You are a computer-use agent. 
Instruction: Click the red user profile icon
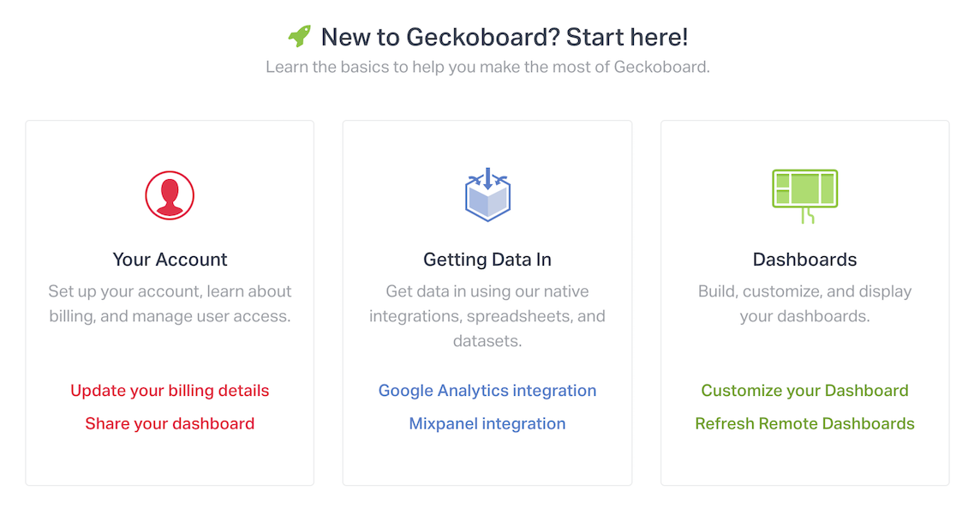pyautogui.click(x=170, y=195)
